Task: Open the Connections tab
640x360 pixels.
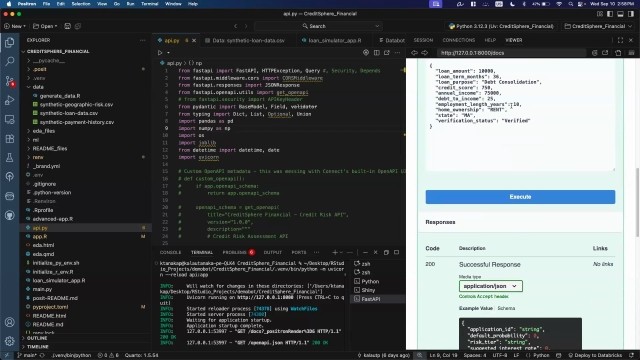Action: click(459, 40)
